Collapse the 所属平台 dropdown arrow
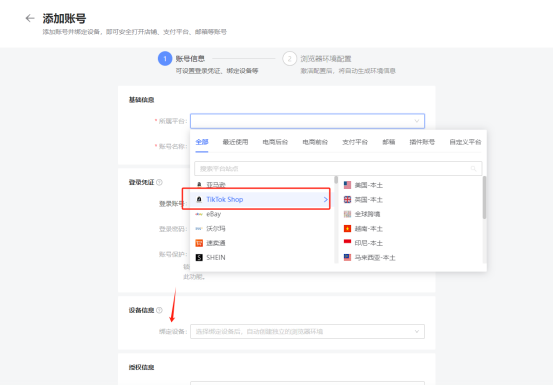 click(x=417, y=121)
